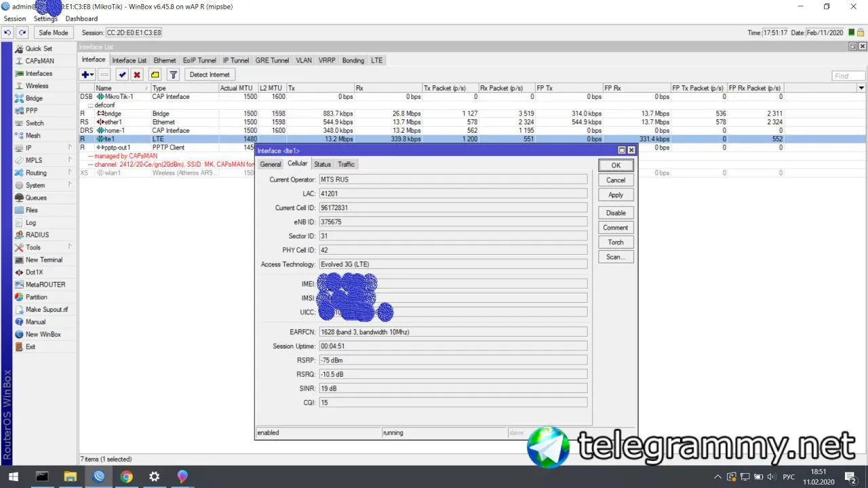Switch to the VLAN tab
The width and height of the screenshot is (868, 488).
304,60
